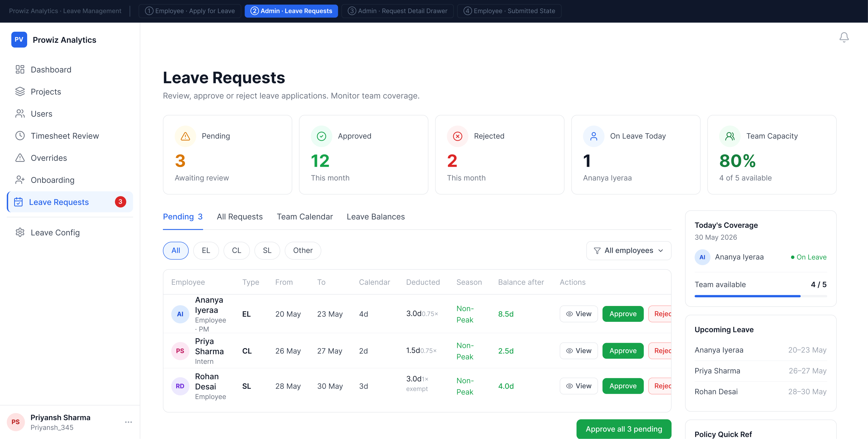
Task: Select the CL leave-type filter chip
Action: pos(236,250)
